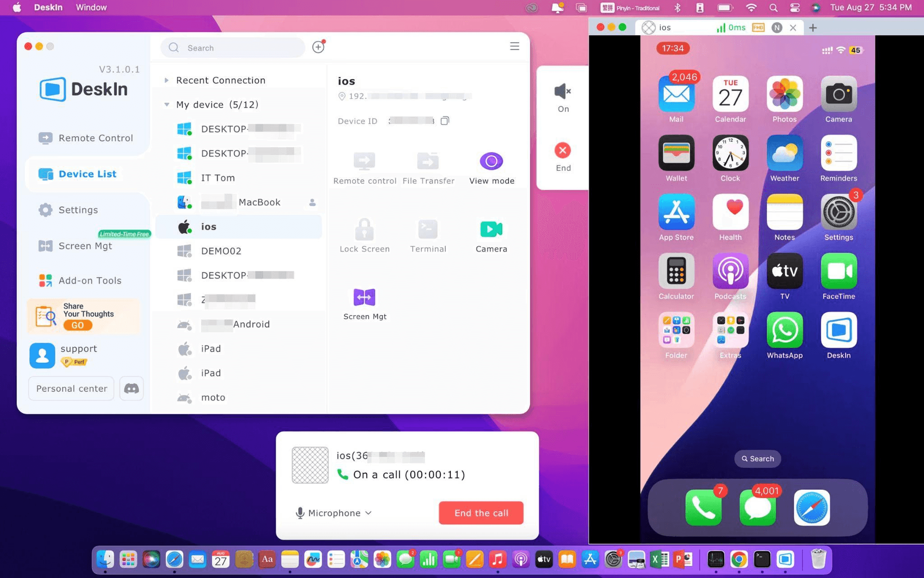
Task: Select the moto device
Action: click(x=238, y=397)
